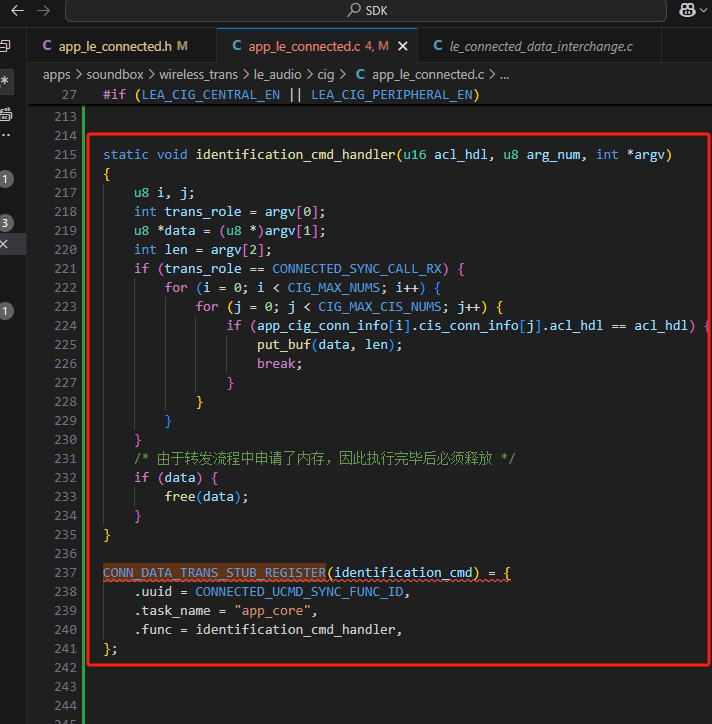This screenshot has height=724, width=712.
Task: Click line number 237 in the gutter
Action: tap(65, 573)
